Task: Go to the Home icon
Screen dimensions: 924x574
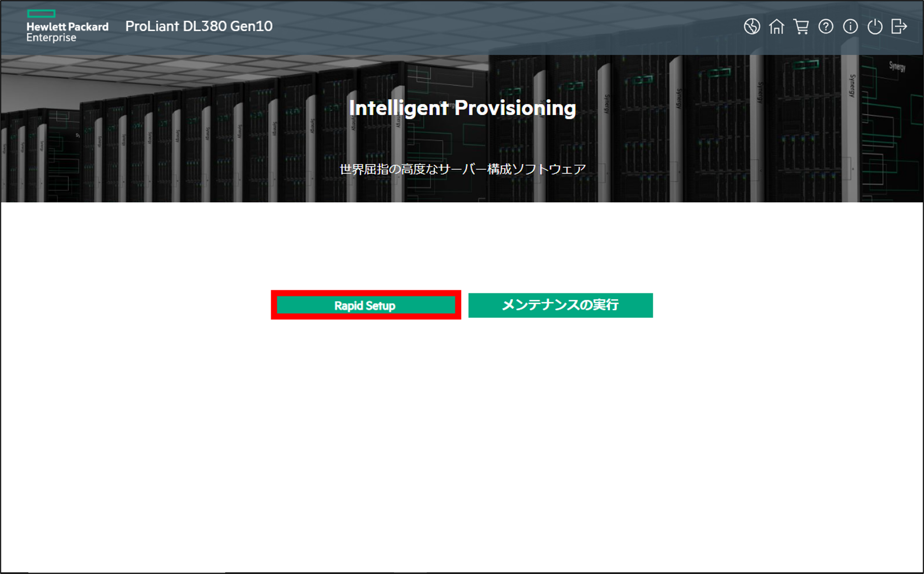Action: (776, 26)
